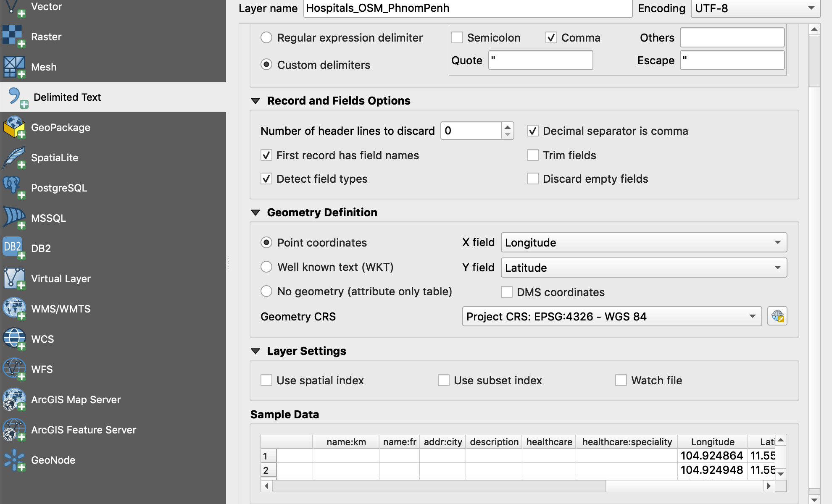Enable Discard empty fields checkbox
This screenshot has height=504, width=832.
533,178
